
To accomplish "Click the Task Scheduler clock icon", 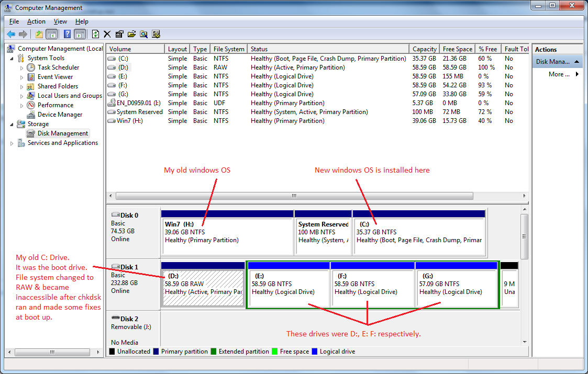I will coord(31,67).
